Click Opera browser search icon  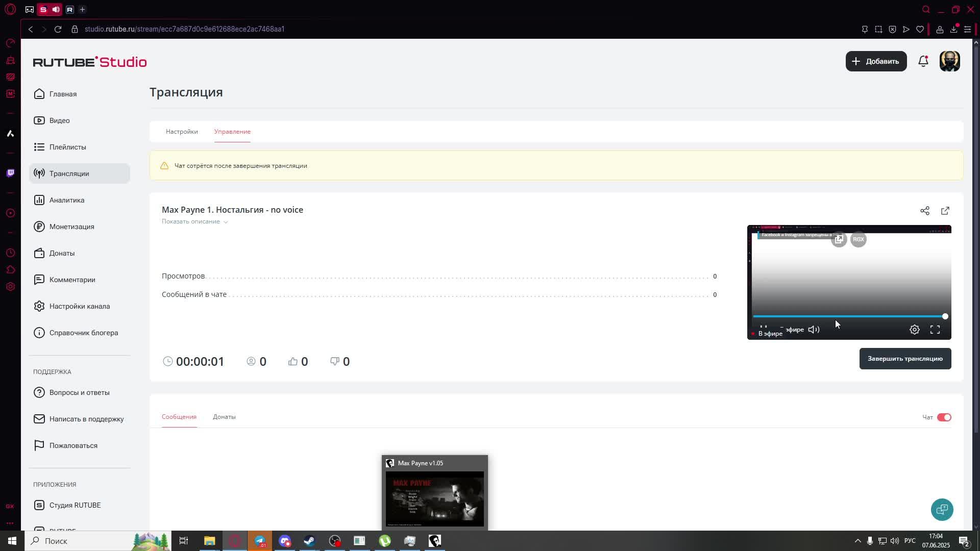[x=926, y=9]
